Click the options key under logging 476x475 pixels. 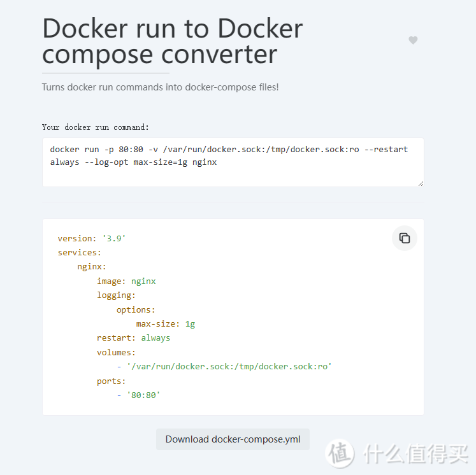click(x=136, y=309)
